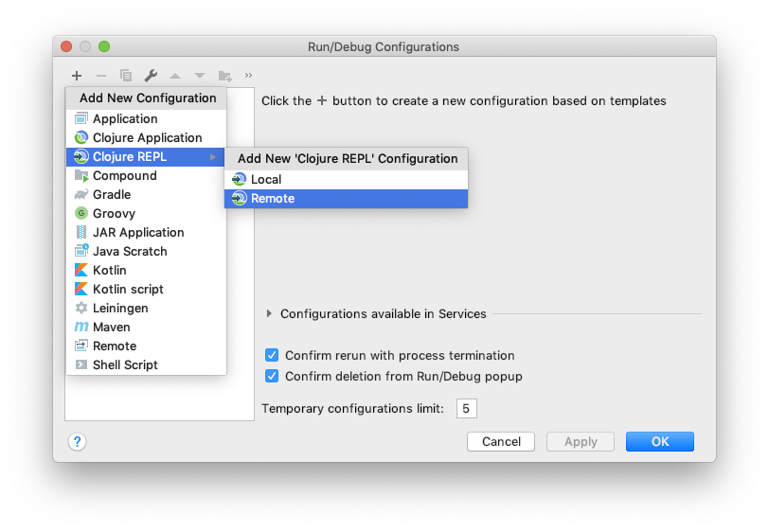Click the minus Remove Configuration icon
The width and height of the screenshot is (769, 532).
pyautogui.click(x=101, y=76)
